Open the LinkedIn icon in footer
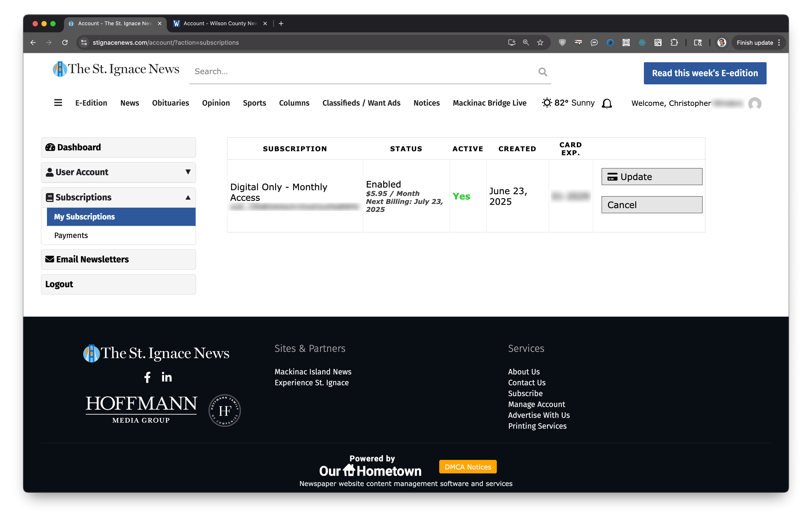The height and width of the screenshot is (523, 812). click(x=167, y=377)
